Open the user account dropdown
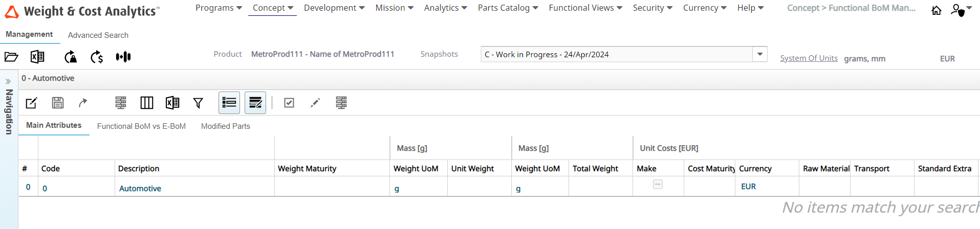 (961, 10)
